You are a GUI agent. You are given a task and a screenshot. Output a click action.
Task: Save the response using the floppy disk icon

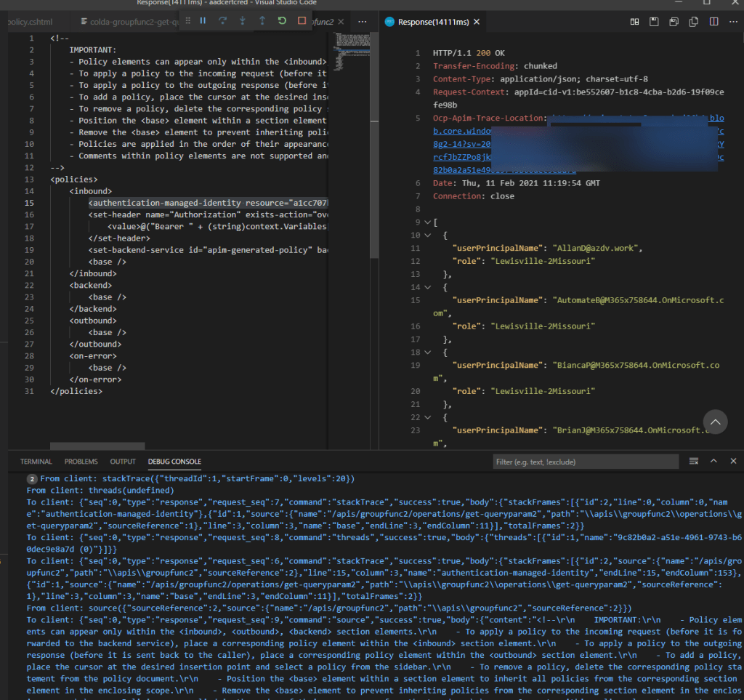click(x=654, y=22)
